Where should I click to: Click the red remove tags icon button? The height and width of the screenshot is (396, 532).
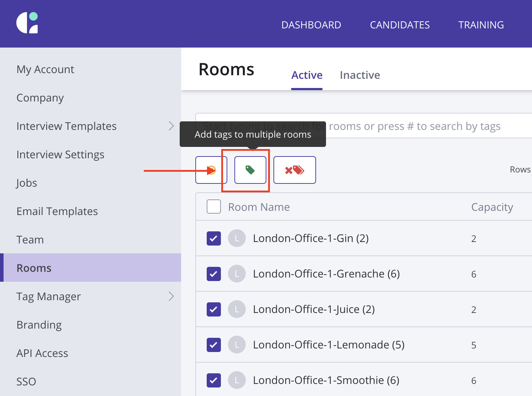tap(294, 170)
